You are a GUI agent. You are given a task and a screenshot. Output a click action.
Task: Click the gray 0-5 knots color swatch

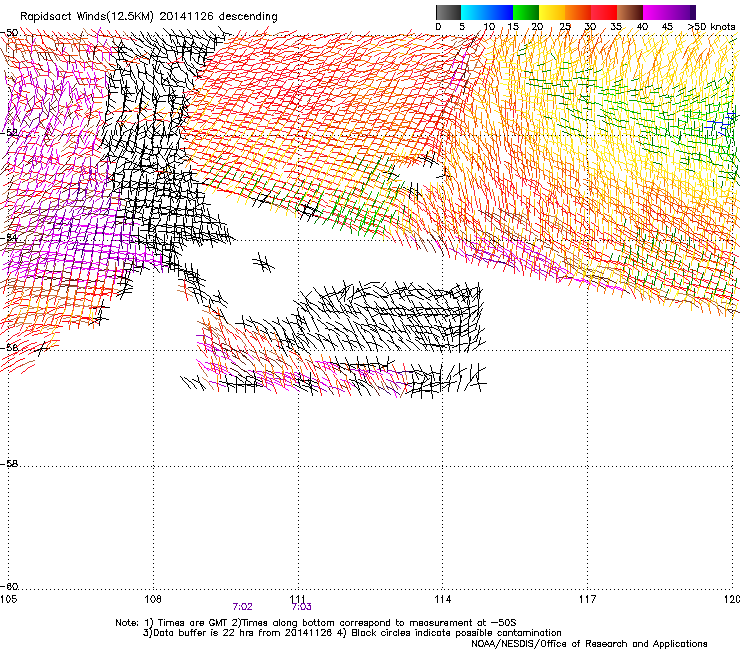pyautogui.click(x=448, y=12)
